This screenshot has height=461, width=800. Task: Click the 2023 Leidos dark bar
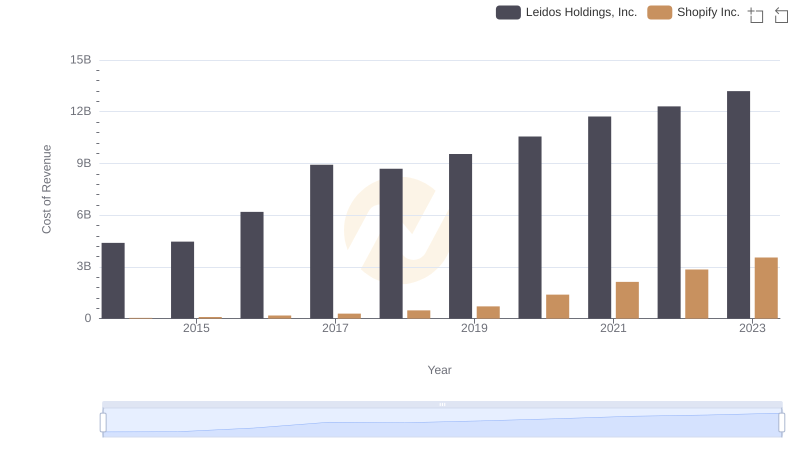(738, 204)
